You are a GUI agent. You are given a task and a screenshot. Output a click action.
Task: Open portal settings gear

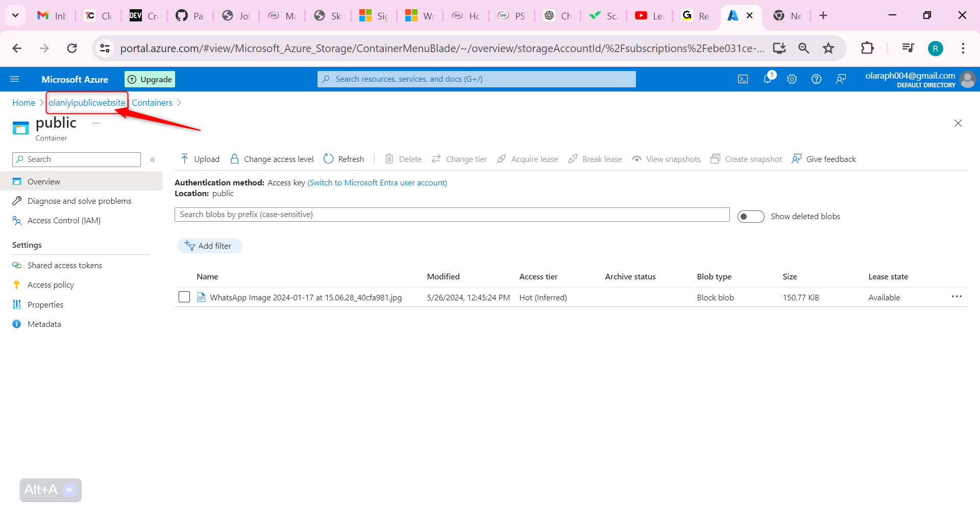pos(792,79)
